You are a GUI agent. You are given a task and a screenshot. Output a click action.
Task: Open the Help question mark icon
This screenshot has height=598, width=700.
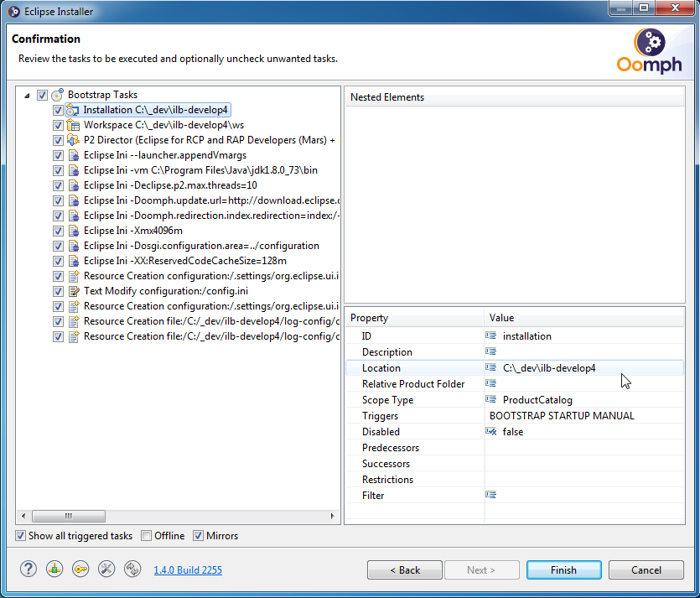tap(29, 569)
